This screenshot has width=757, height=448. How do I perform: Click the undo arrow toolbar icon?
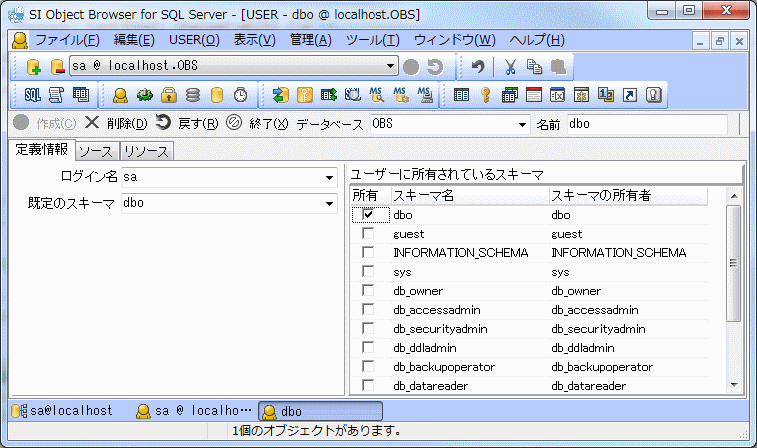click(x=479, y=67)
